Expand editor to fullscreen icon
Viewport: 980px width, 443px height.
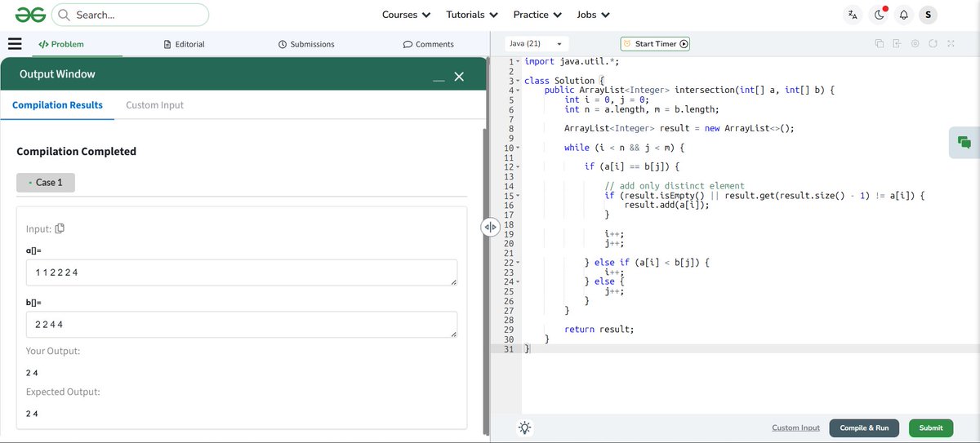click(951, 44)
